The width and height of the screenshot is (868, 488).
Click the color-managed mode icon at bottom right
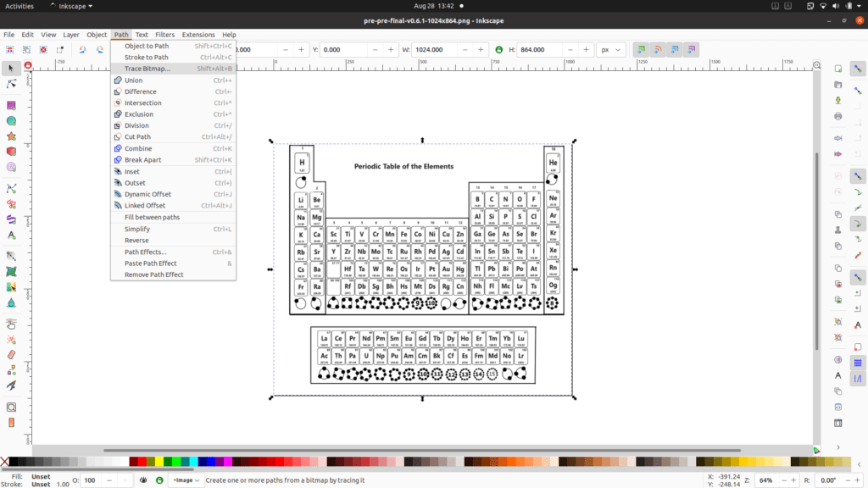coord(816,451)
